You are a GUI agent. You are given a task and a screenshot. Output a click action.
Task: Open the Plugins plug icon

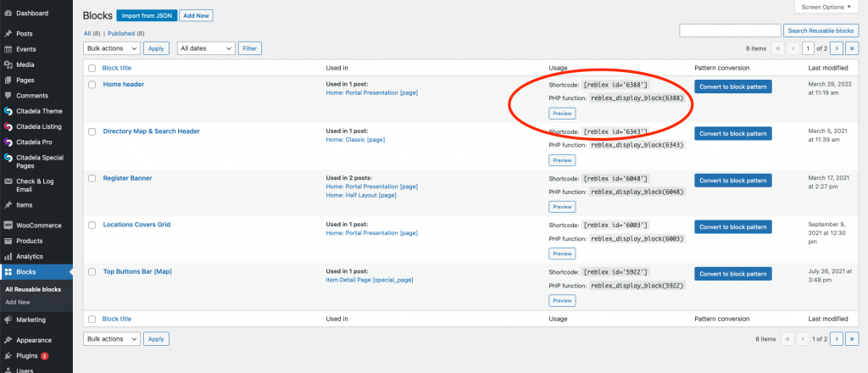[x=8, y=356]
